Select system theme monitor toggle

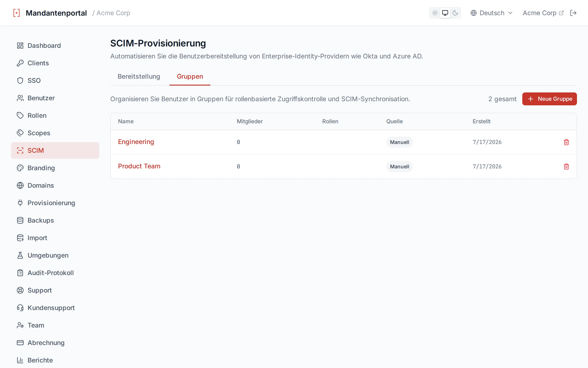[445, 13]
